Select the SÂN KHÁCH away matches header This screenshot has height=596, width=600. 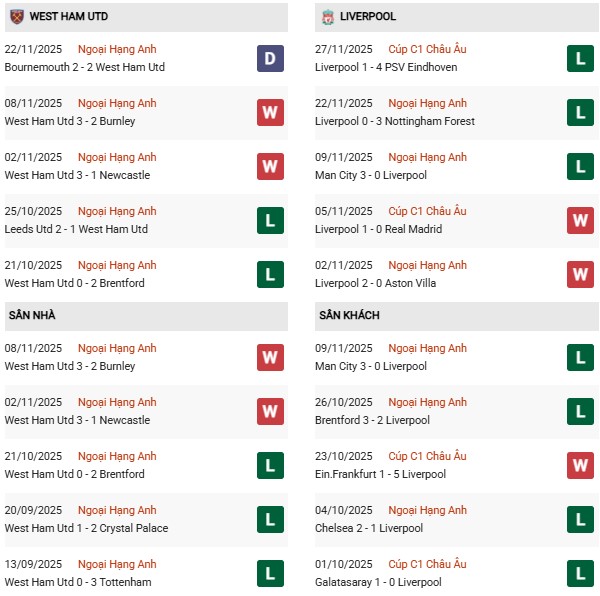pos(349,316)
